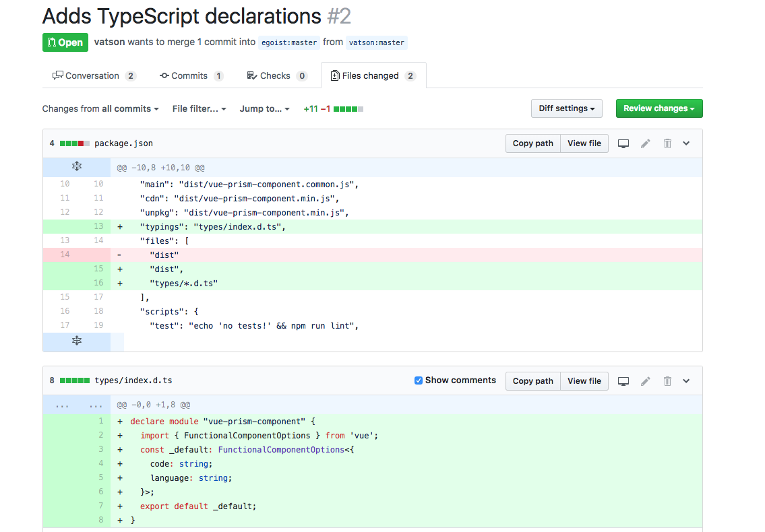Click trash delete icon for package.json
This screenshot has height=532, width=765.
click(667, 143)
